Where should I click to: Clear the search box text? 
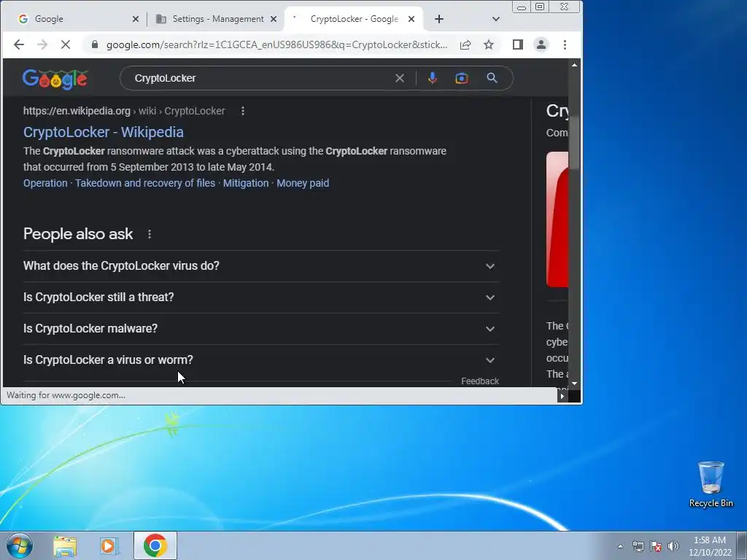pos(399,78)
